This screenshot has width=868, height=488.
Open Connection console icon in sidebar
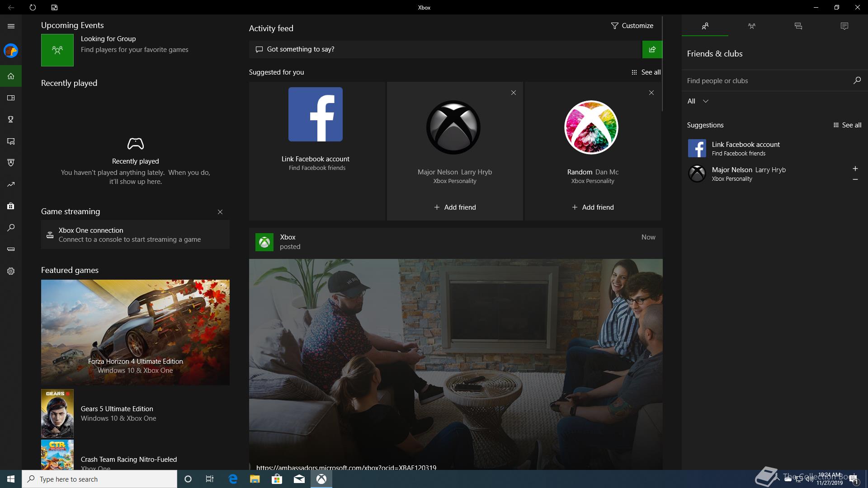(11, 249)
